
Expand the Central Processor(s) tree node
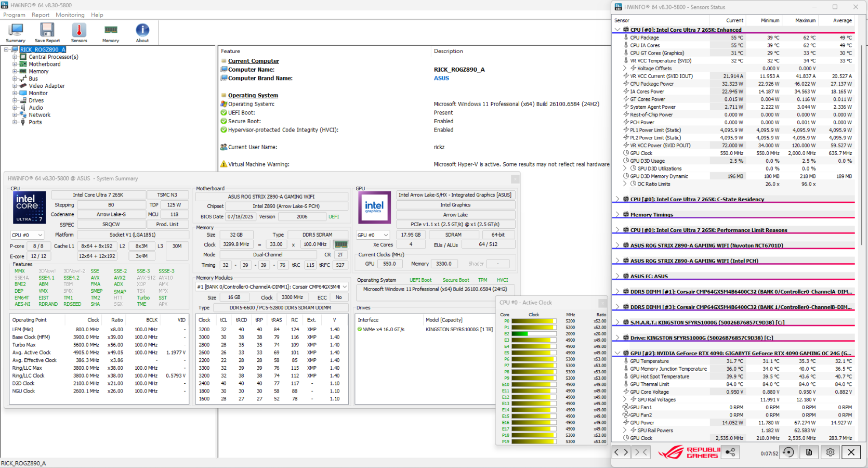15,57
